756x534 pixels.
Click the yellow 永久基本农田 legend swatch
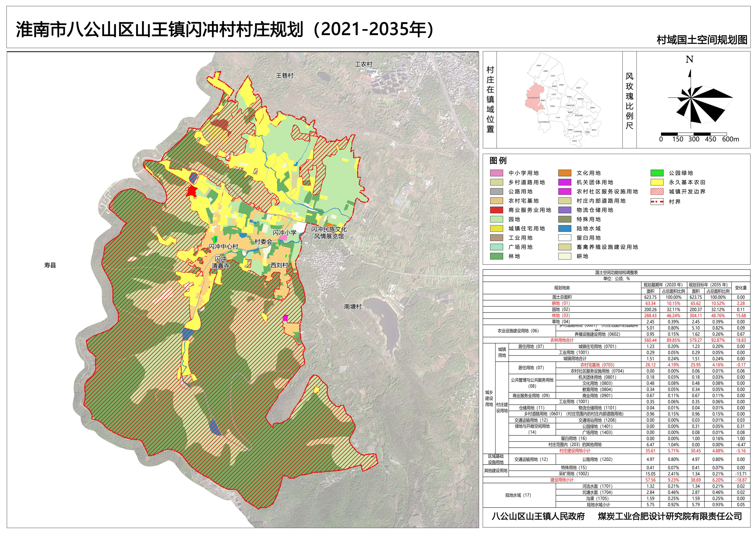[x=657, y=182]
